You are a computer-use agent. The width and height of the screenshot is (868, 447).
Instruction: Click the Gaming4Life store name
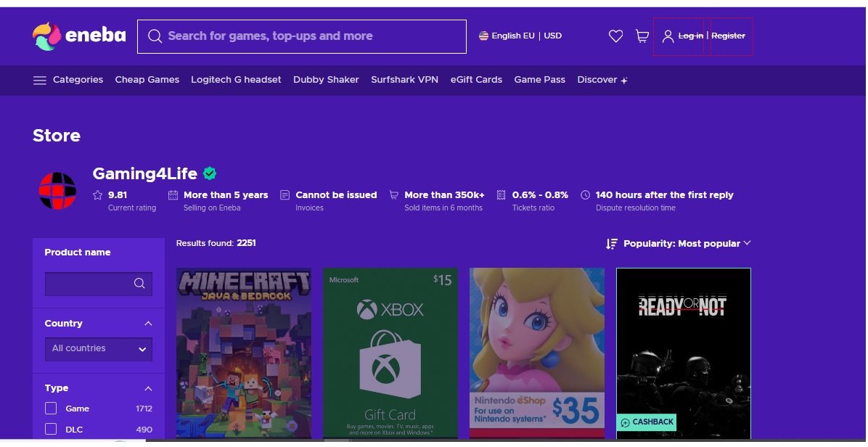[x=145, y=173]
